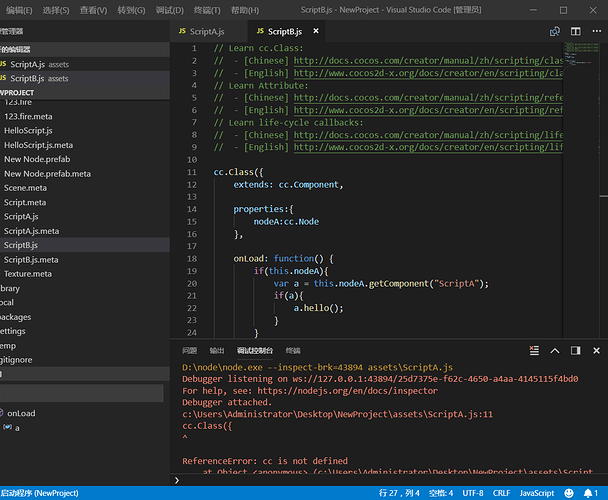Viewport: 608px width, 500px height.
Task: Open the editor's more actions ellipsis menu
Action: [596, 31]
